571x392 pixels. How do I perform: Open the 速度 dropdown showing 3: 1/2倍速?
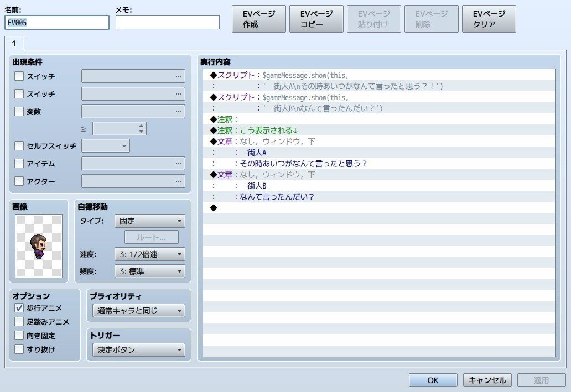point(149,254)
